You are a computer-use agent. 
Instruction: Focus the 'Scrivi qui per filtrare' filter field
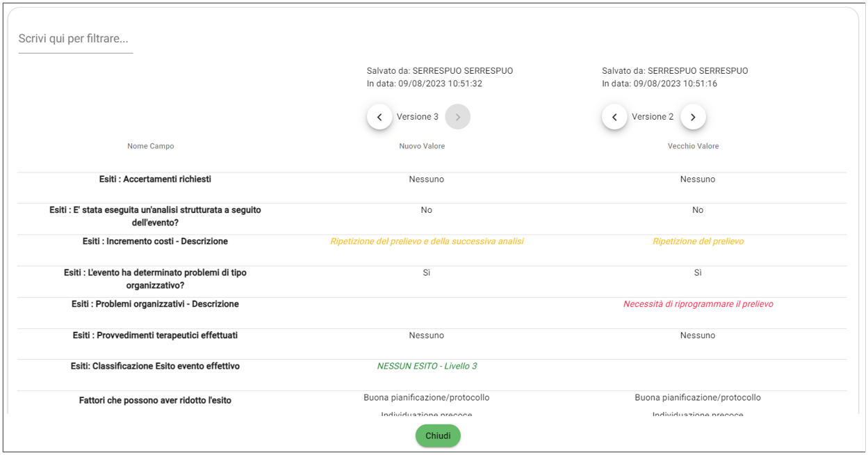tap(75, 39)
